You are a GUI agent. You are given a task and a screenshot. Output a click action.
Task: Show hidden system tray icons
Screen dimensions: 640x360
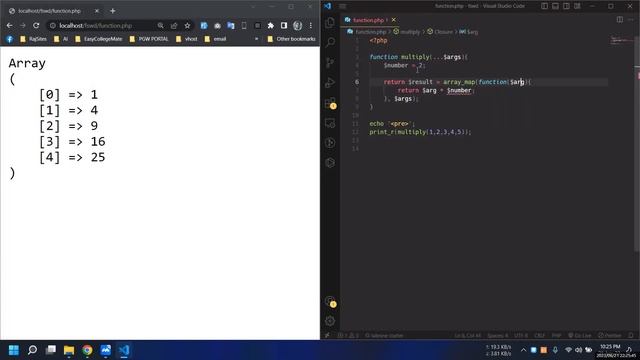[523, 350]
